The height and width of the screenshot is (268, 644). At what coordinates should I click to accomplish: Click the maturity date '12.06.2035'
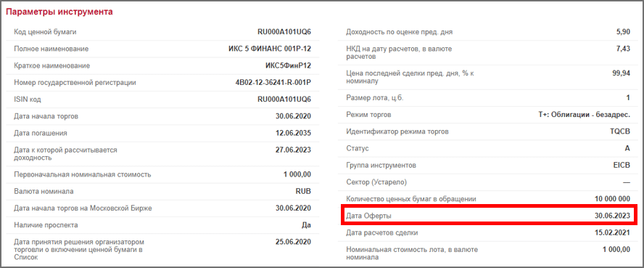click(x=294, y=133)
